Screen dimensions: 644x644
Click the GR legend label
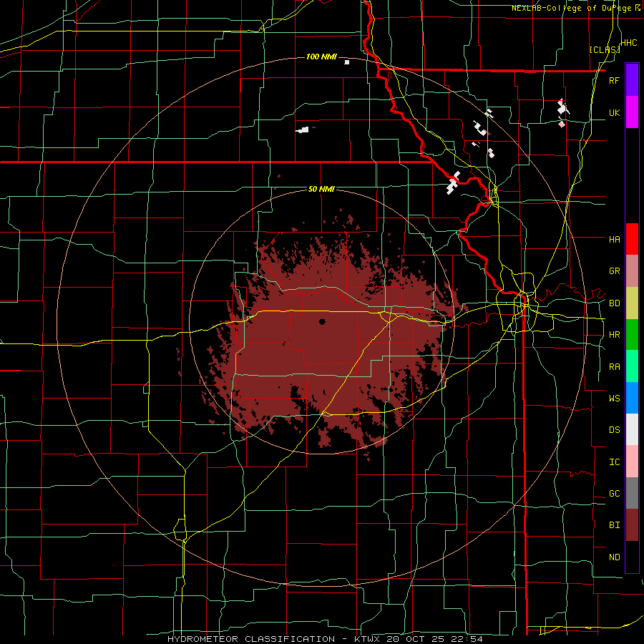click(x=614, y=271)
